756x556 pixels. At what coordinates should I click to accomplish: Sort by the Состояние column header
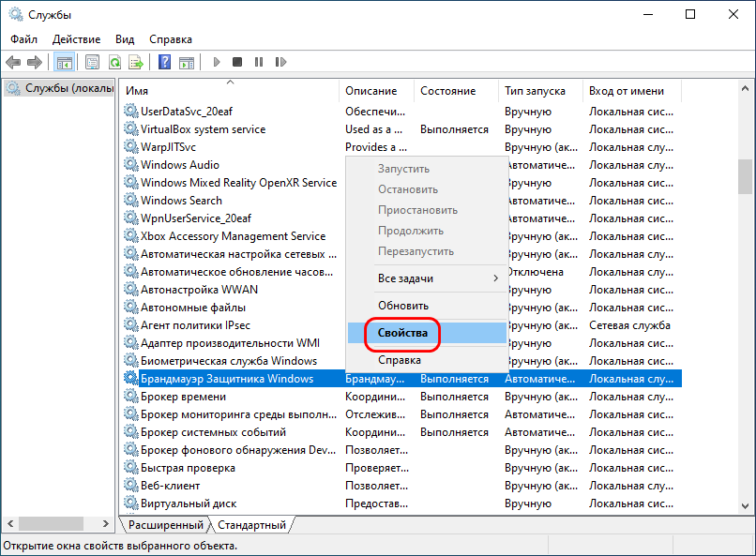pyautogui.click(x=456, y=91)
